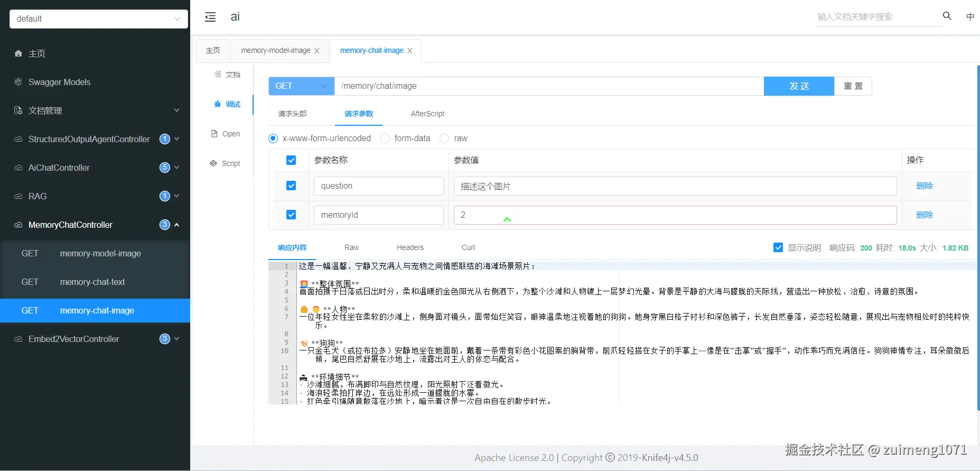This screenshot has height=471, width=980.
Task: Select the form-data radio option
Action: pyautogui.click(x=385, y=138)
